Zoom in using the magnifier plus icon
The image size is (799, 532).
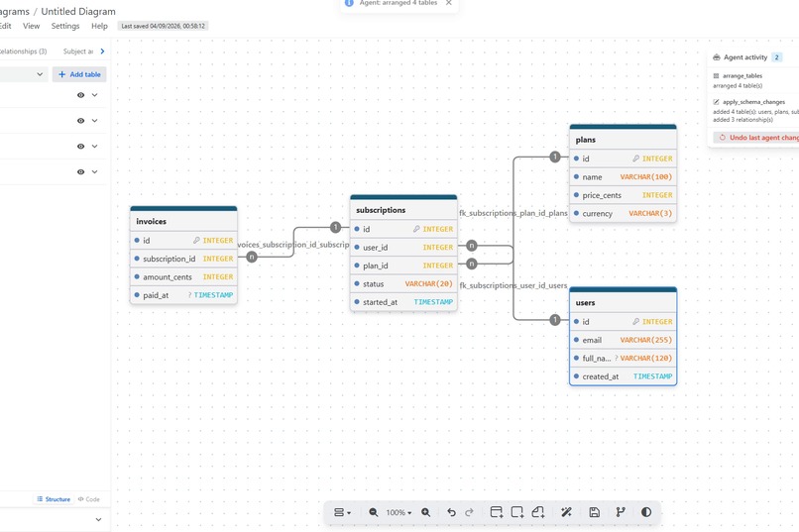[426, 512]
